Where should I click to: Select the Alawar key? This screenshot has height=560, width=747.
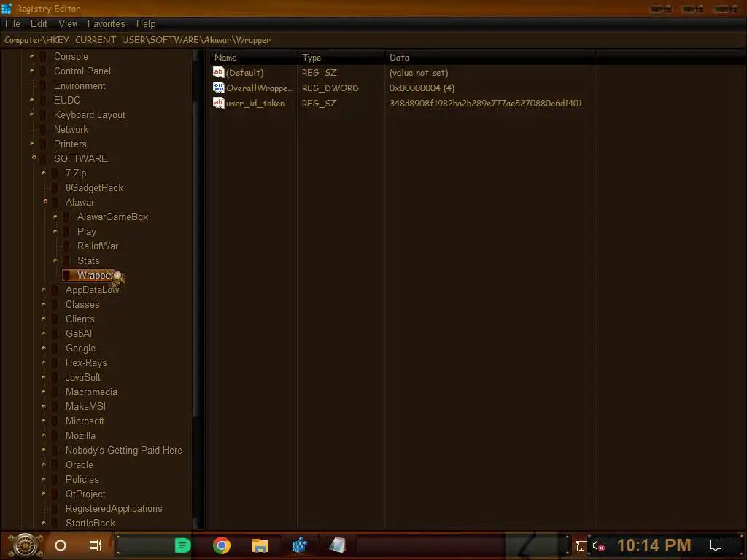pyautogui.click(x=80, y=203)
